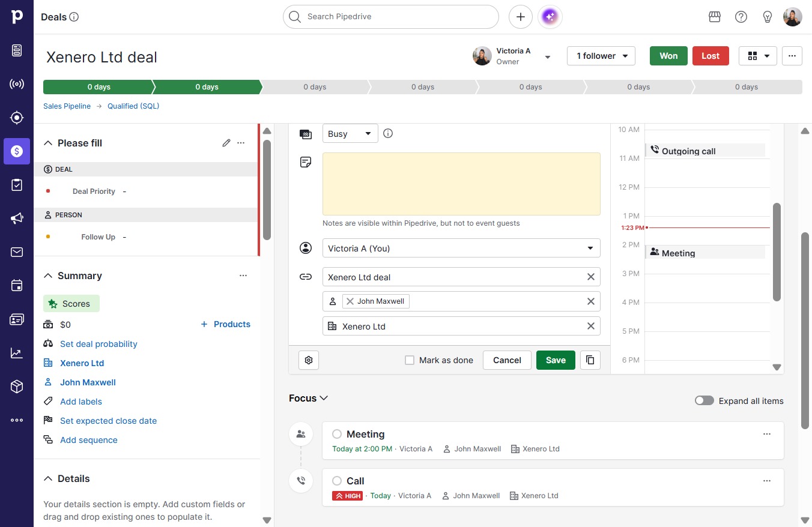Click the info icon beside Deals
812x527 pixels.
coord(74,17)
